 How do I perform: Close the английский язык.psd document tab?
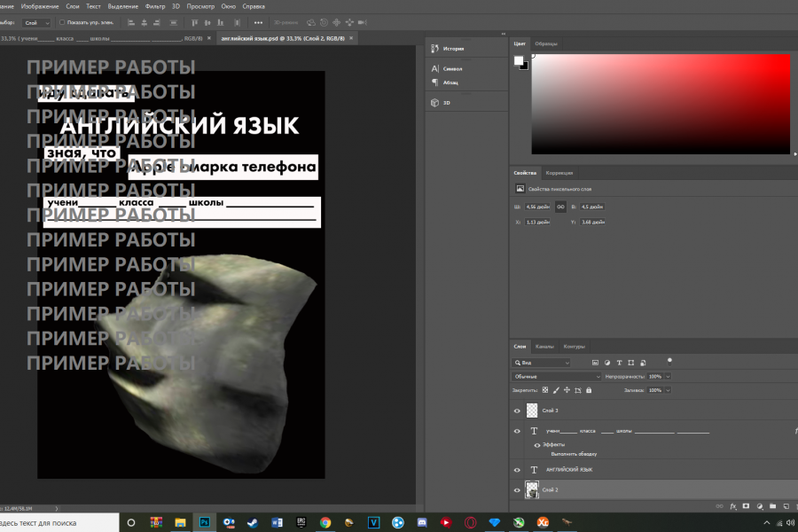(x=350, y=38)
